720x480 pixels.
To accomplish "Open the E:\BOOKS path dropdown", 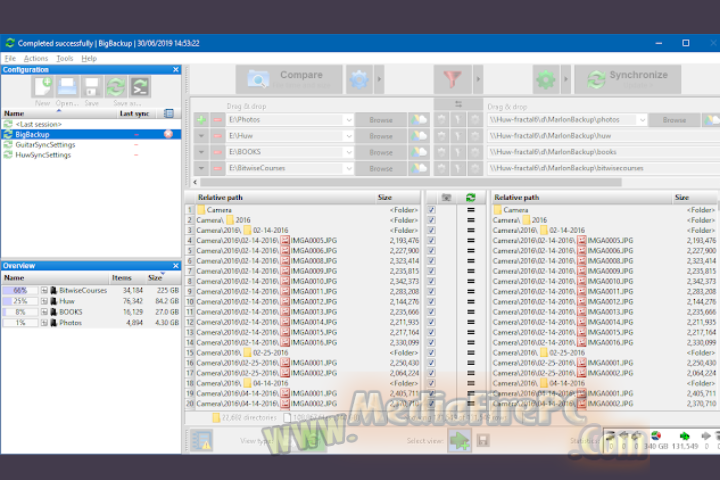I will (x=349, y=152).
